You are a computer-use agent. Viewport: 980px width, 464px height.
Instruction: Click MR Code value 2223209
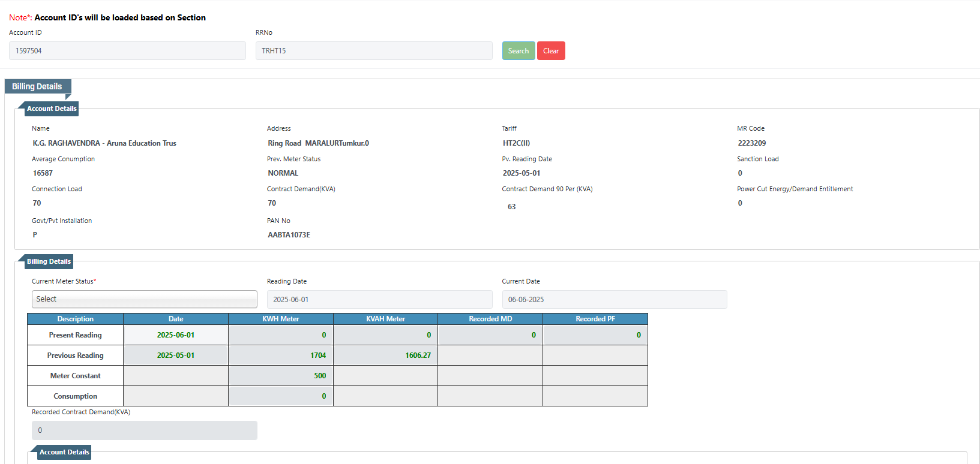point(752,143)
